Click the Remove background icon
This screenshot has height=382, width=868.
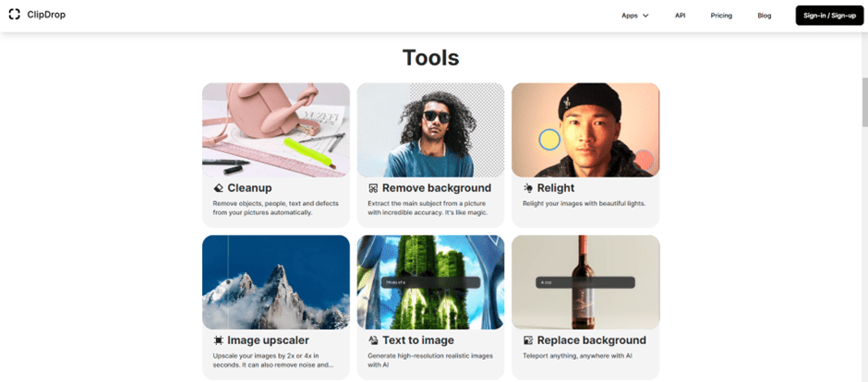coord(373,188)
